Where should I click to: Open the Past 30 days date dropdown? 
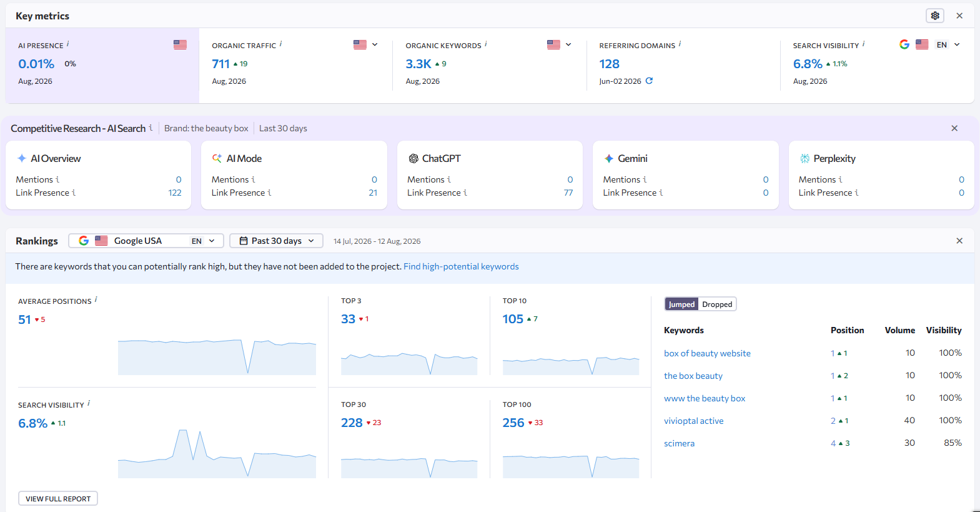click(276, 241)
